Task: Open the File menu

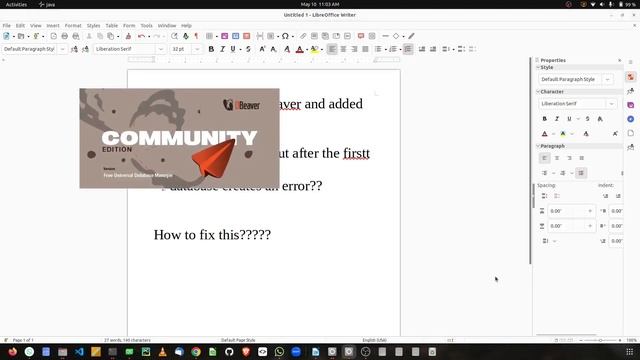Action: [x=7, y=26]
